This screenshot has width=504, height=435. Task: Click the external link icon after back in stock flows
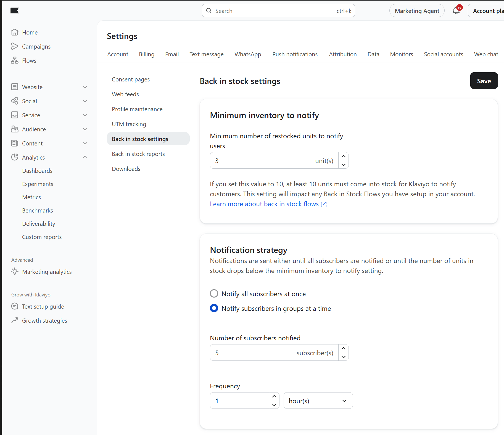tap(324, 204)
